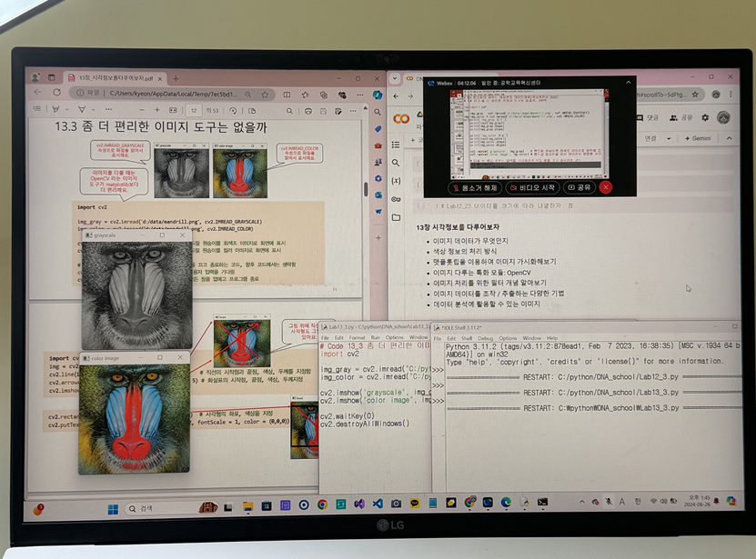756x559 pixels.
Task: Open Debug menu in IDLE Shell
Action: pos(486,338)
